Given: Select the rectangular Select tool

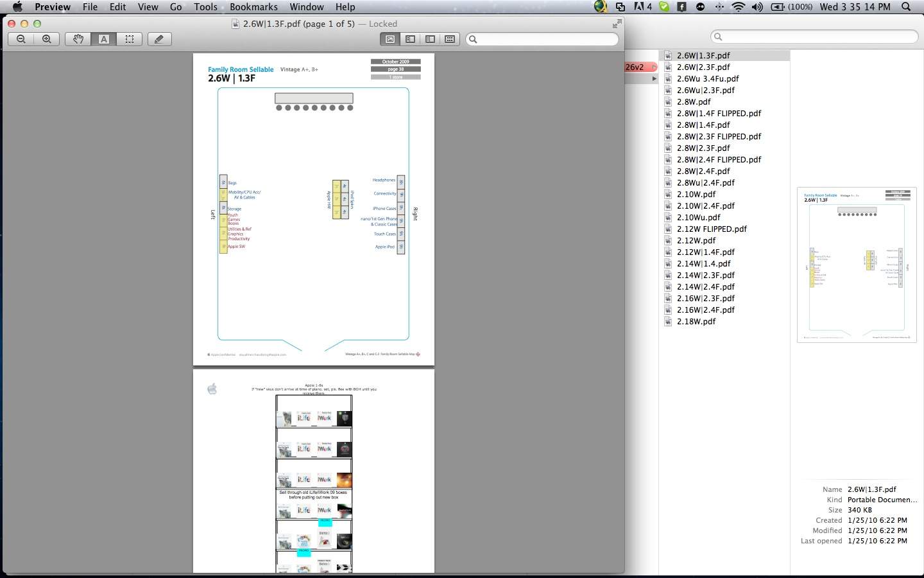Looking at the screenshot, I should [x=129, y=39].
